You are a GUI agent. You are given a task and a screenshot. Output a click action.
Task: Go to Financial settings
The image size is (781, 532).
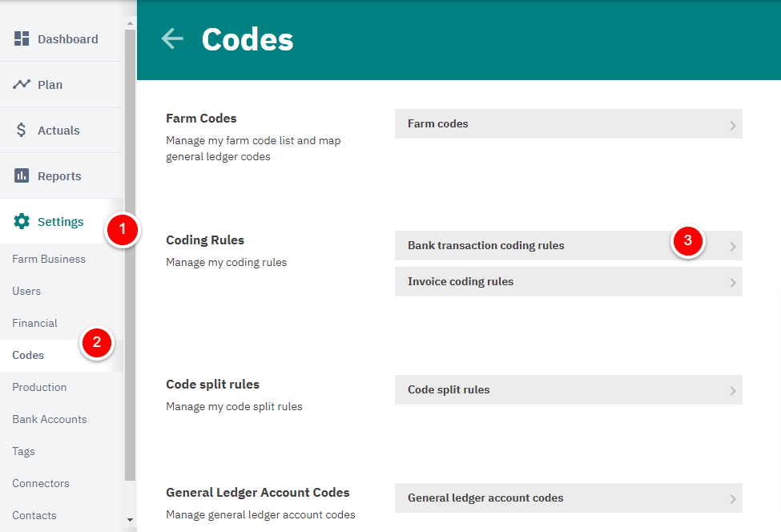click(x=34, y=323)
